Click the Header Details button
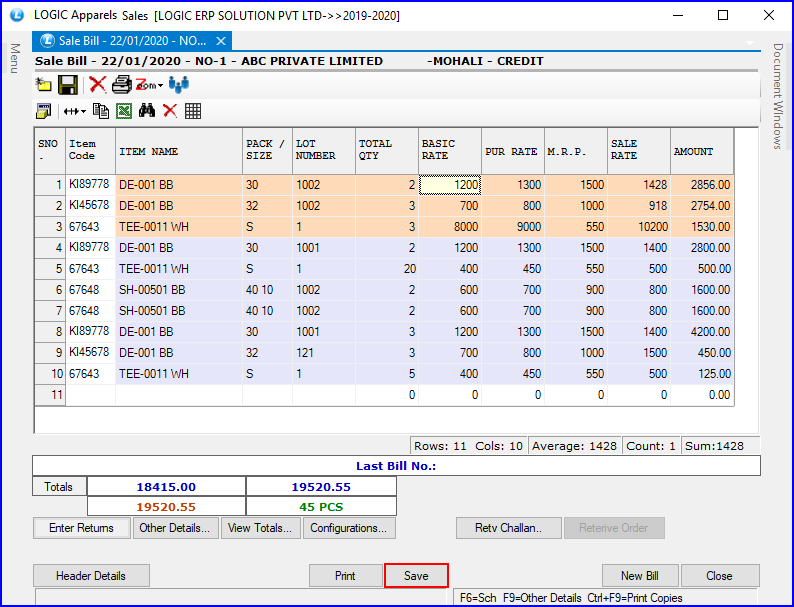This screenshot has width=794, height=607. tap(91, 576)
